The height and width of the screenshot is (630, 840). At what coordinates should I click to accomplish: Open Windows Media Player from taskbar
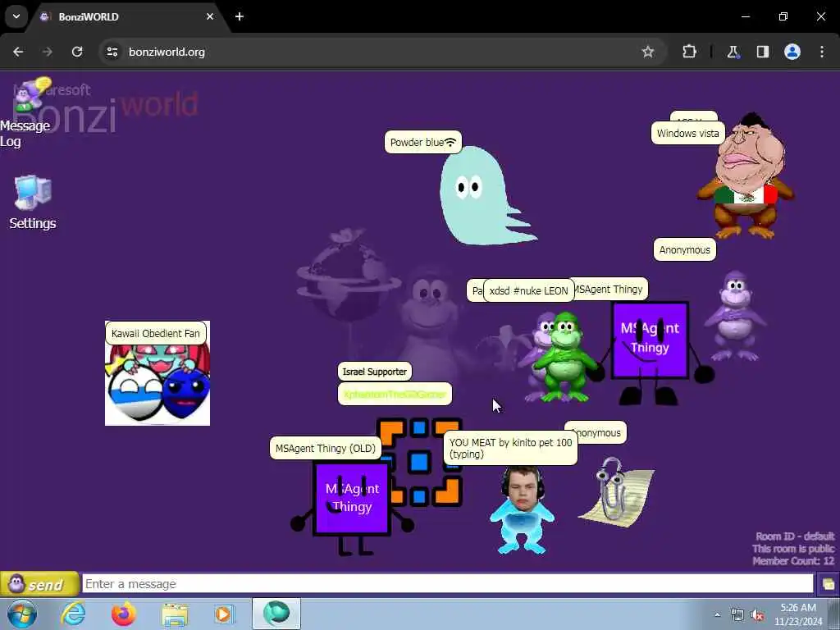(x=225, y=614)
